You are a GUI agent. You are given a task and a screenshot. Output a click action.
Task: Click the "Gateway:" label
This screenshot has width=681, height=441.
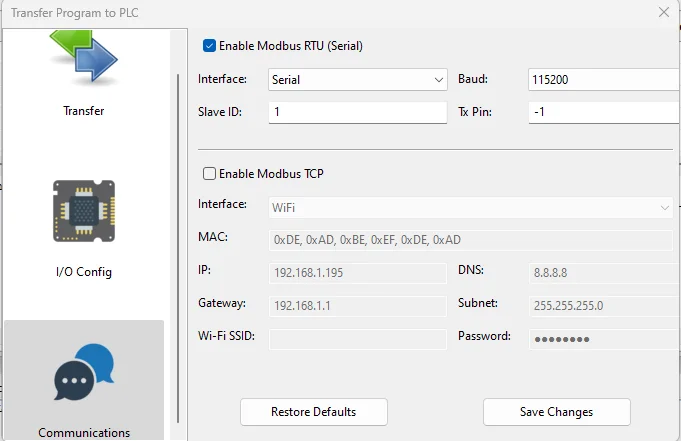(x=222, y=303)
